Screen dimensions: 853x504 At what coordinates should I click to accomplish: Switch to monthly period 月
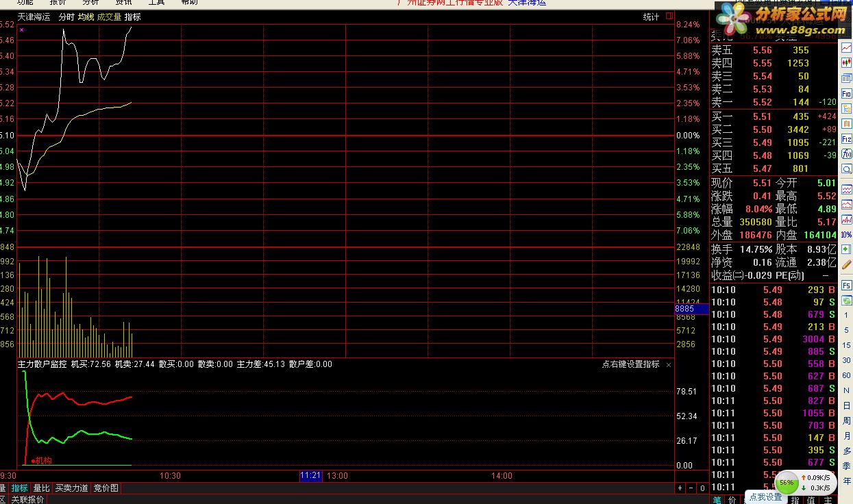point(847,436)
